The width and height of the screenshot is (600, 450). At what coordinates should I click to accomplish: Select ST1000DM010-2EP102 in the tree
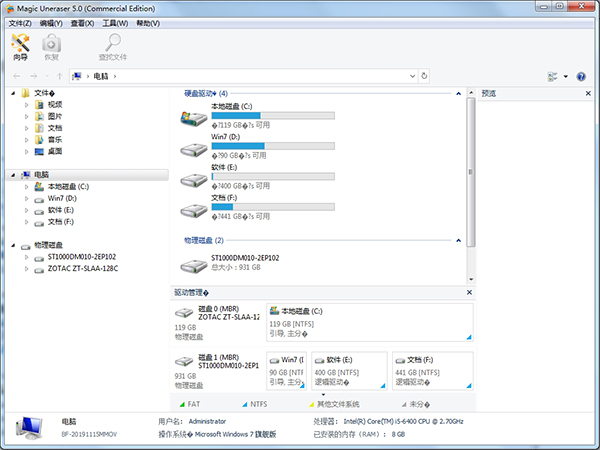coord(82,257)
